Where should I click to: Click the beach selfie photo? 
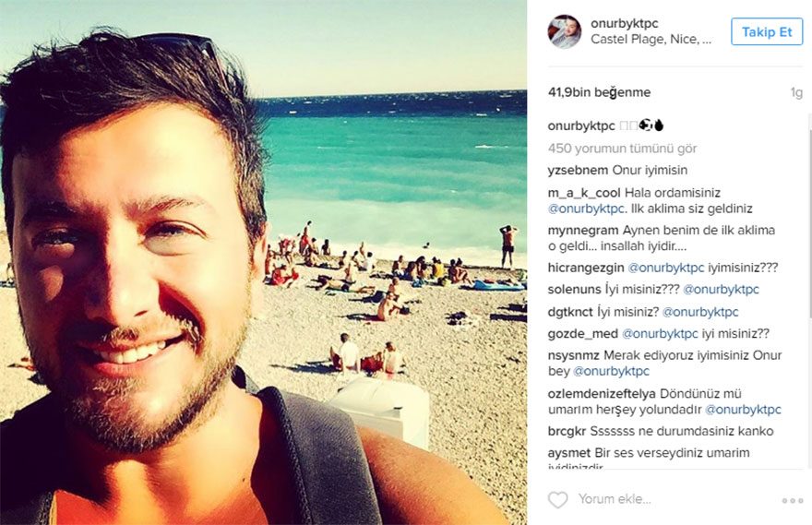tap(264, 262)
